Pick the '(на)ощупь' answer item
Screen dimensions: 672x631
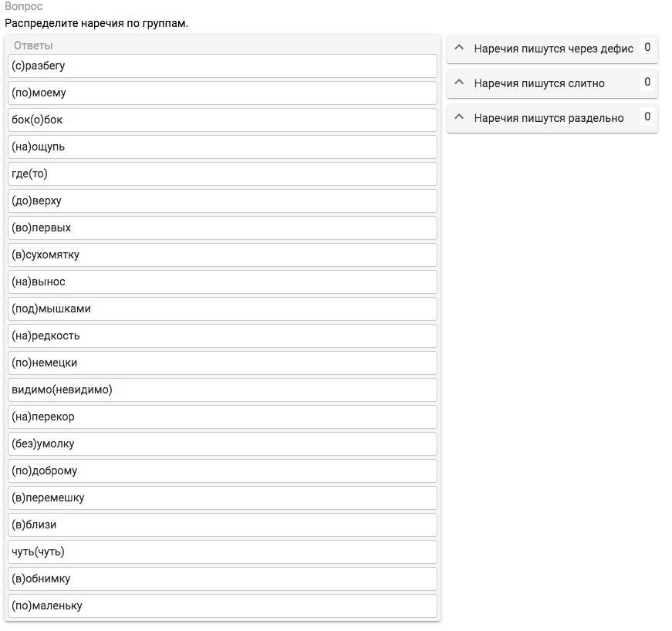click(x=222, y=147)
